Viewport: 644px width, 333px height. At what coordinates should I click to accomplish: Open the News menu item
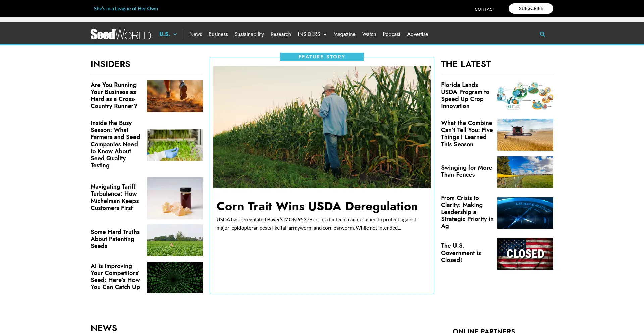(x=195, y=34)
